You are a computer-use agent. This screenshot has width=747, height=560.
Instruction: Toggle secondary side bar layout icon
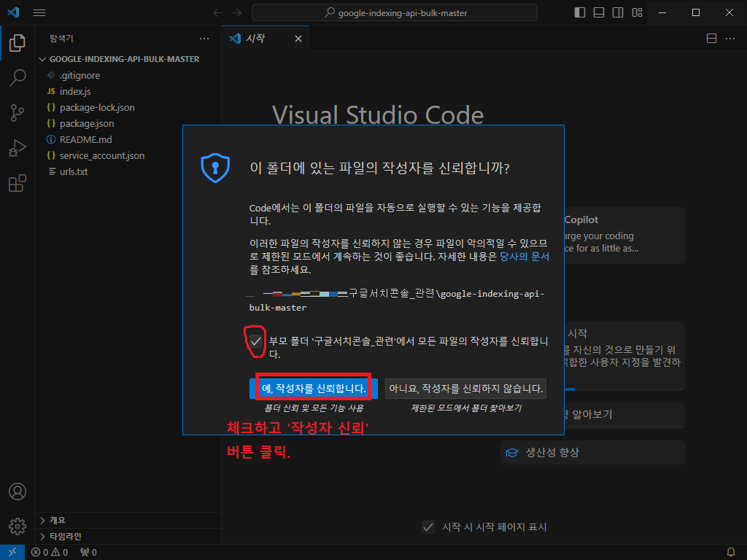coord(618,13)
